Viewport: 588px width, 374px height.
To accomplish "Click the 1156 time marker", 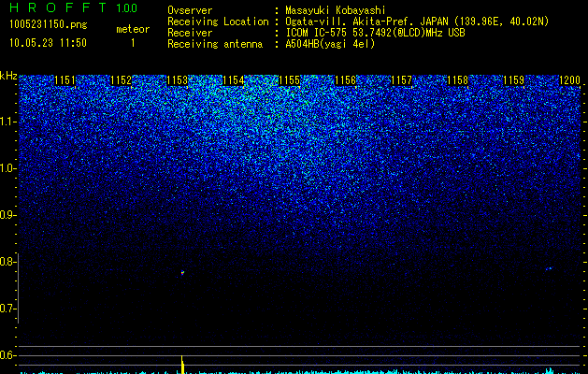I will click(345, 80).
